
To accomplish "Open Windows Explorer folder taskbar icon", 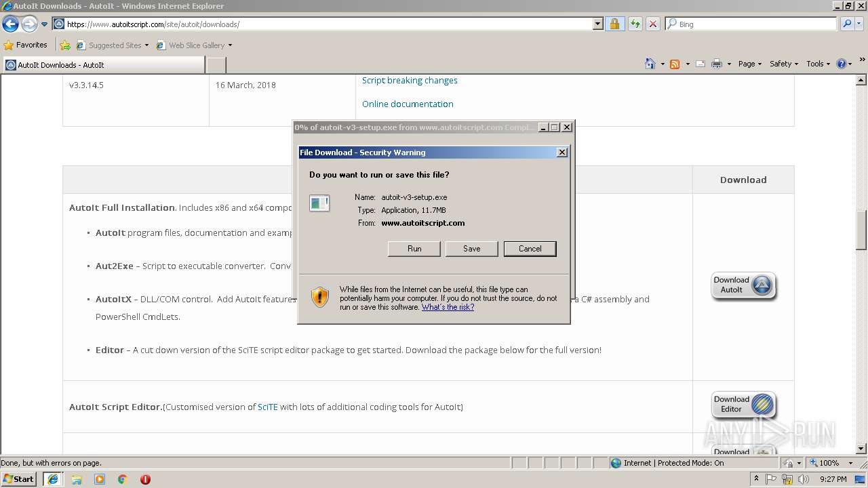I will coord(77,479).
